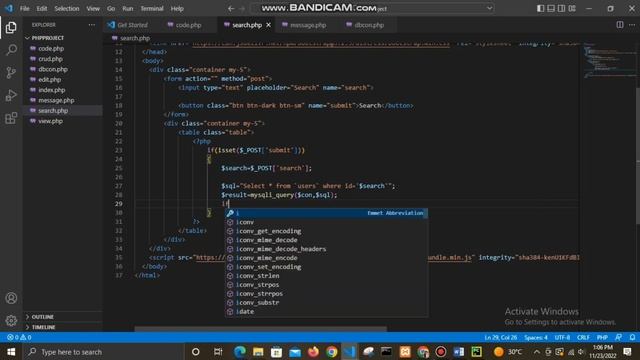Viewport: 640px width, 360px height.
Task: Click the feedback icon in status bar
Action: 619,337
